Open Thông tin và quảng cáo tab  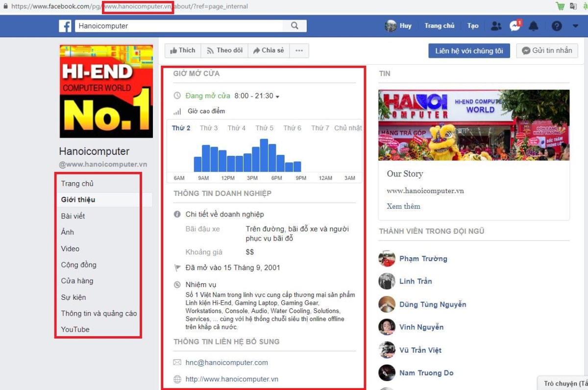coord(99,314)
